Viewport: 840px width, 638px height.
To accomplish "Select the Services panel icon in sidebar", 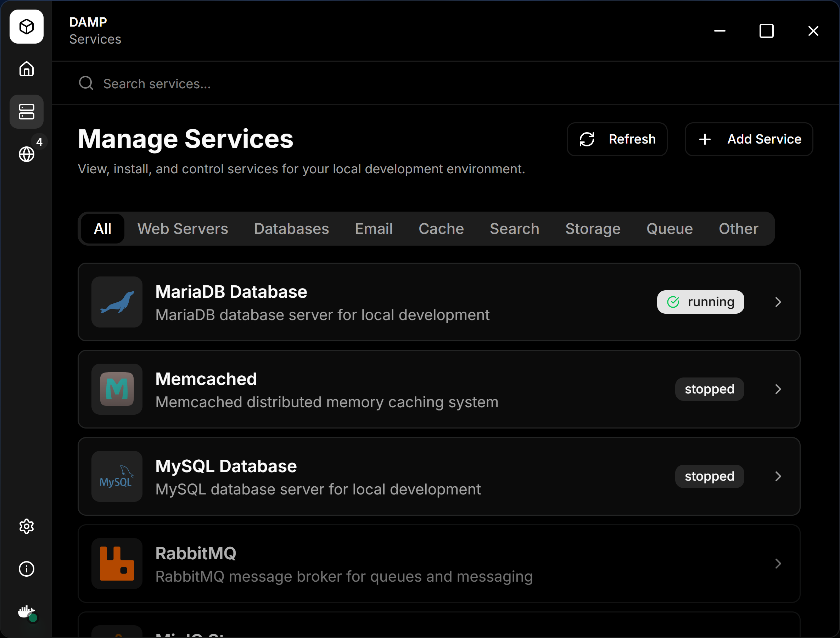I will (x=26, y=111).
